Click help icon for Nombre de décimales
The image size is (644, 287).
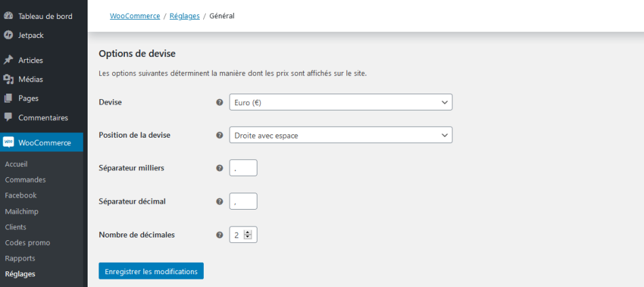(x=219, y=235)
